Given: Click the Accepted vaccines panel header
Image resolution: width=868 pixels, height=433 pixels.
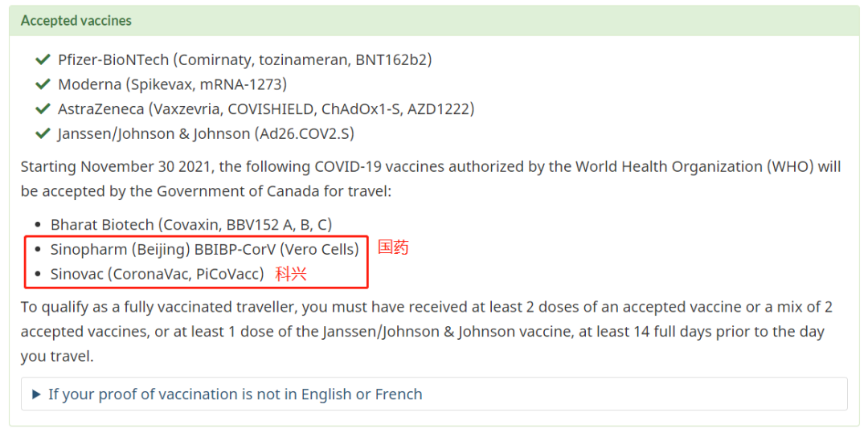Looking at the screenshot, I should (x=433, y=21).
